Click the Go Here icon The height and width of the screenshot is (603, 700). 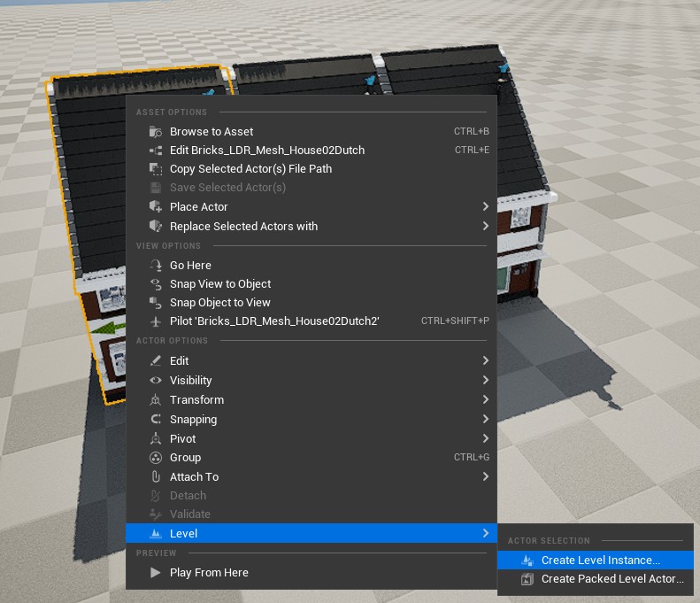[x=156, y=265]
